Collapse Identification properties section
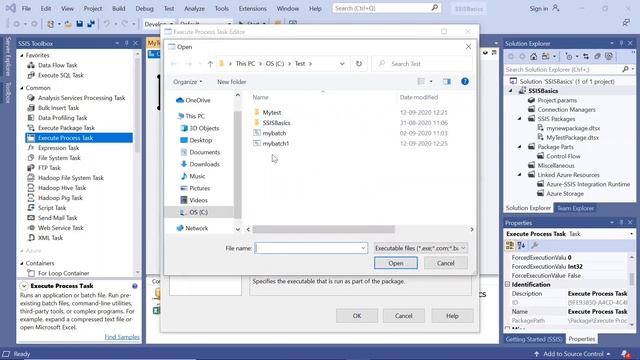This screenshot has width=640, height=360. (508, 284)
